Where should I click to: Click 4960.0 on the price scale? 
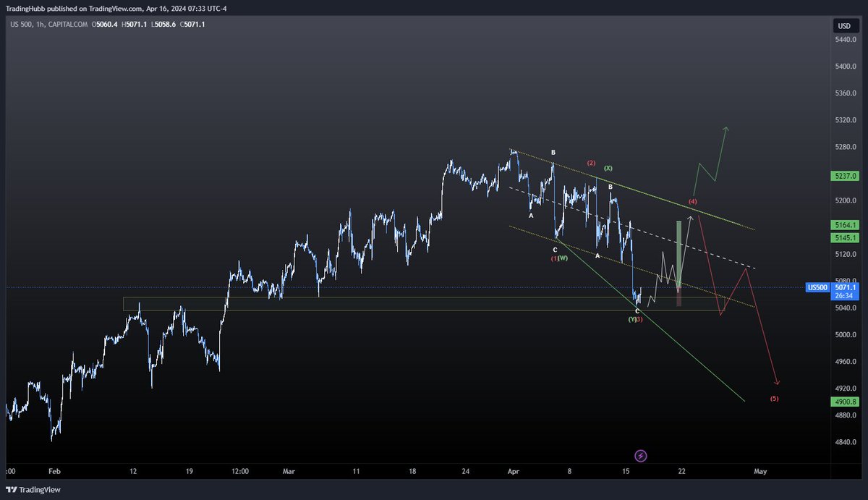[x=846, y=362]
